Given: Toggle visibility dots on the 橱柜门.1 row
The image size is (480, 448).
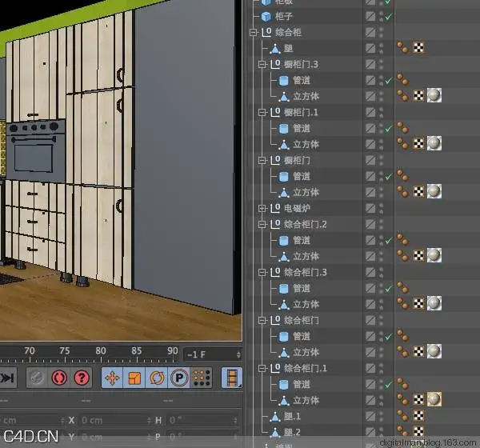Looking at the screenshot, I should click(381, 112).
